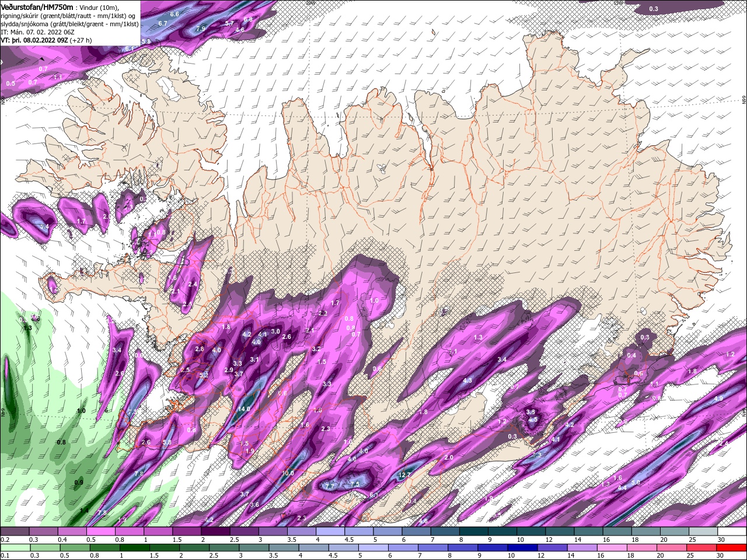Click the 2.9 precipitation value on the map
Screen dimensions: 747x560
tap(229, 370)
